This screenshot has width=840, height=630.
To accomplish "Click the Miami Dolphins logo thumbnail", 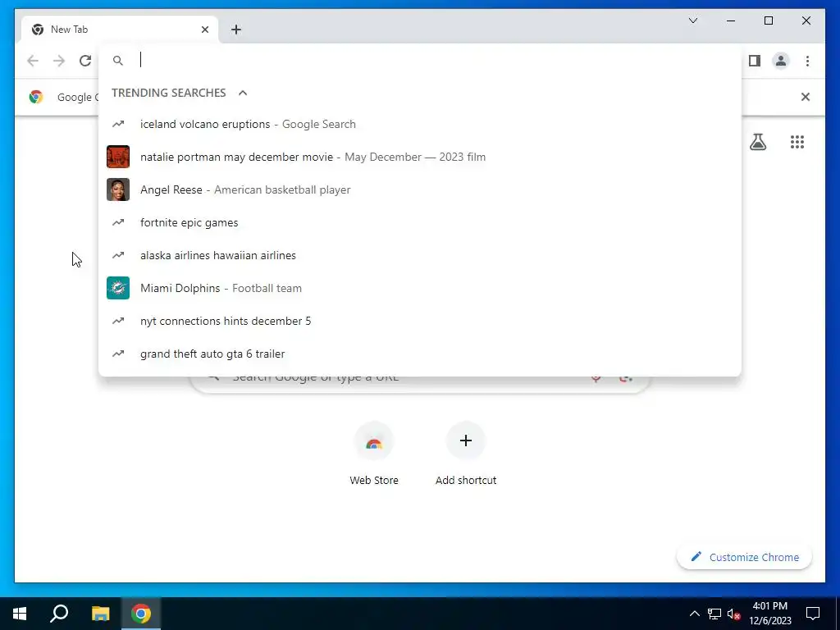I will 118,288.
